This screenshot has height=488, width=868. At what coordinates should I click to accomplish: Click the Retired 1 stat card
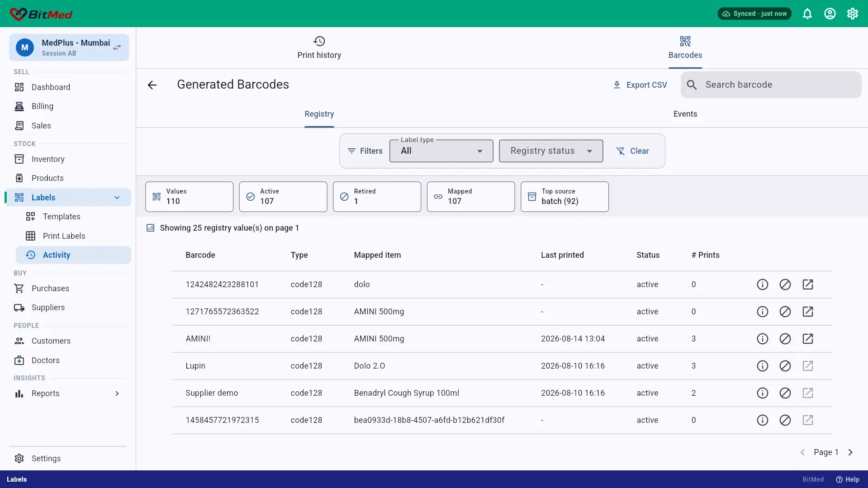377,197
